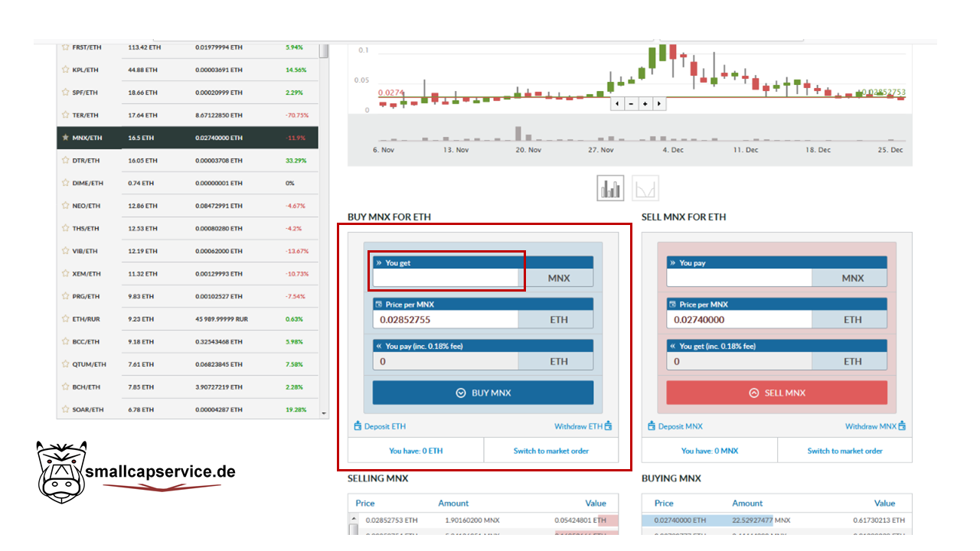Favorite the NEO/ETH pair star

[x=65, y=206]
